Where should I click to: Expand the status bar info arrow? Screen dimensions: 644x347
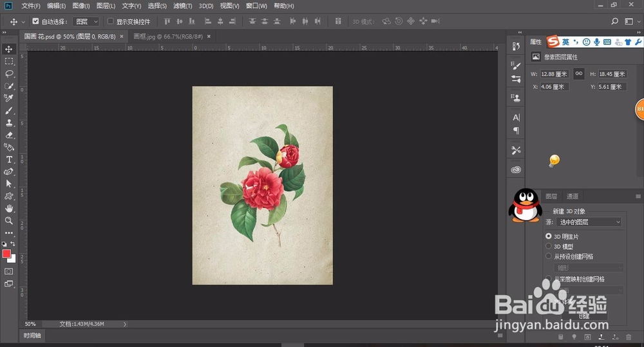click(125, 324)
